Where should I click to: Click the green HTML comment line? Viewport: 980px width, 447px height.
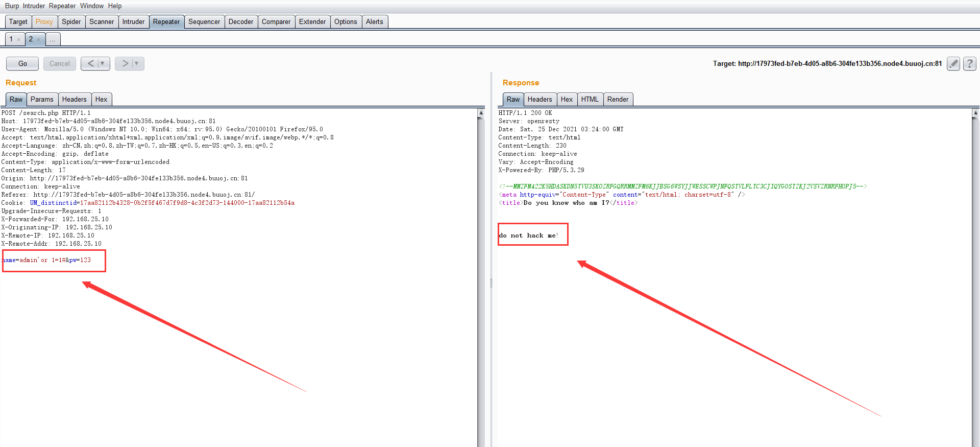(682, 186)
